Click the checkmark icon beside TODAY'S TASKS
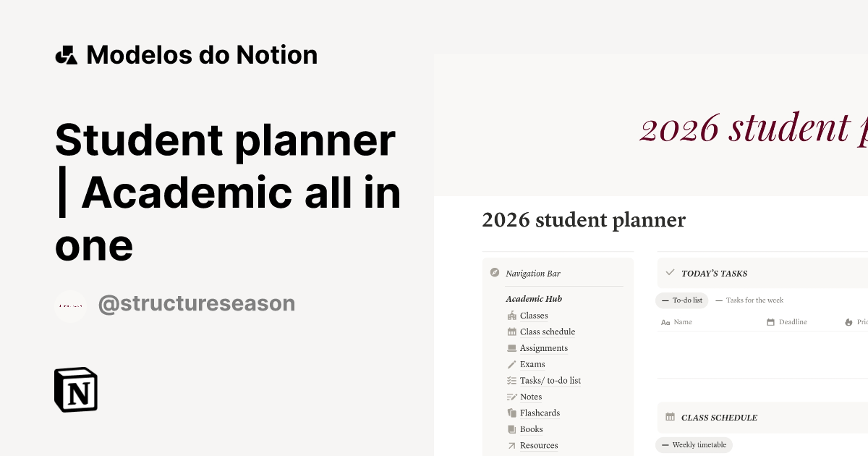The height and width of the screenshot is (456, 868). pos(670,273)
